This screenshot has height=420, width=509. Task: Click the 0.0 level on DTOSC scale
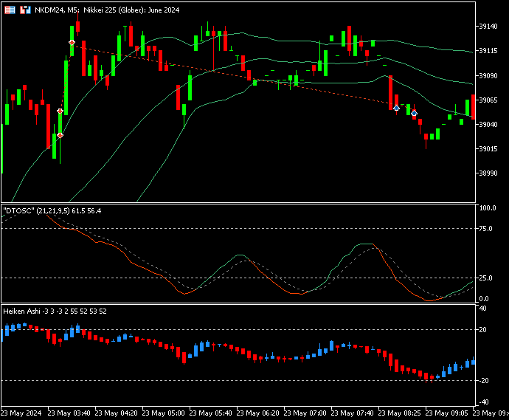coord(484,299)
